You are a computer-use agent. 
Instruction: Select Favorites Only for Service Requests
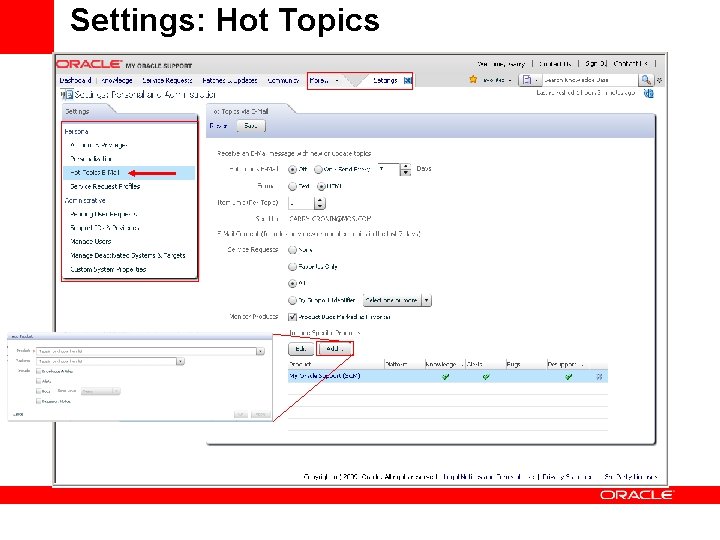pyautogui.click(x=292, y=267)
